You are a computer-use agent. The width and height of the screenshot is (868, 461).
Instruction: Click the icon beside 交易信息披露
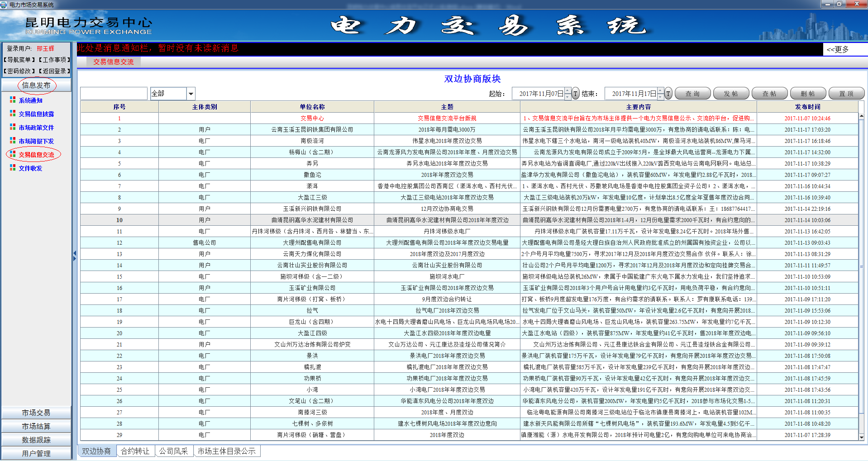coord(13,114)
